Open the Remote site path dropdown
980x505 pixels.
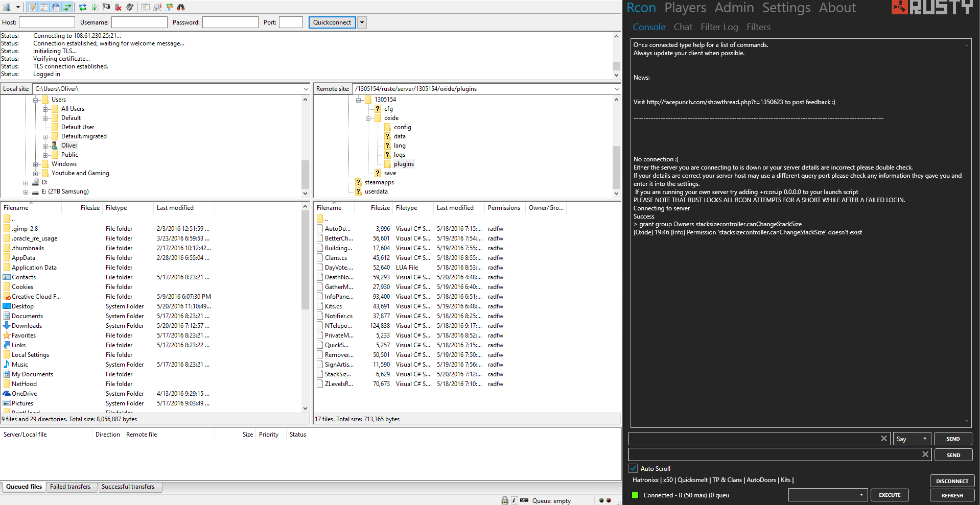617,89
